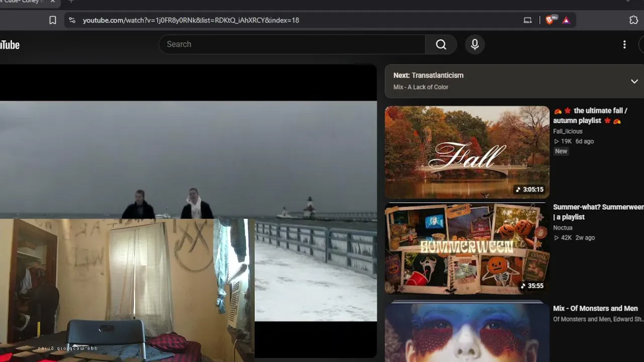This screenshot has height=362, width=644.
Task: Visit the Fall_licious channel name
Action: tap(568, 131)
